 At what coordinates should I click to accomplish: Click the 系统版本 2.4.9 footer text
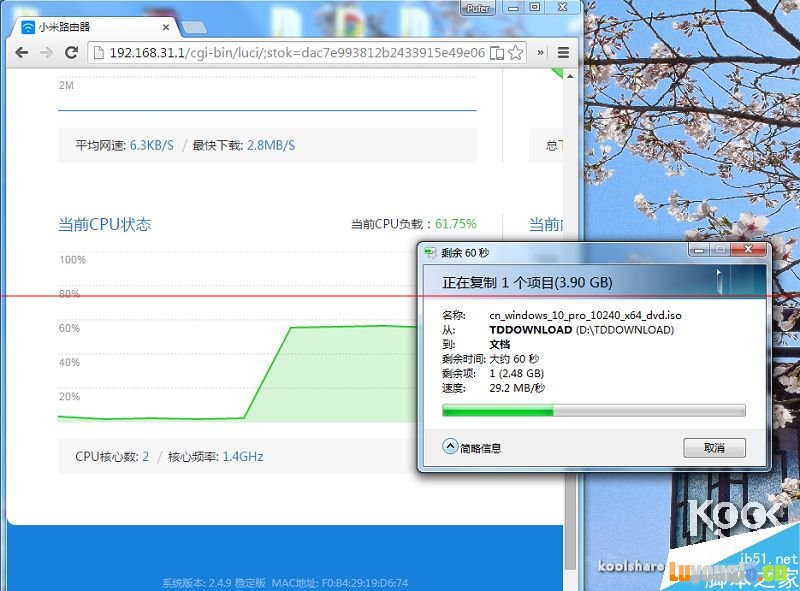[x=214, y=583]
